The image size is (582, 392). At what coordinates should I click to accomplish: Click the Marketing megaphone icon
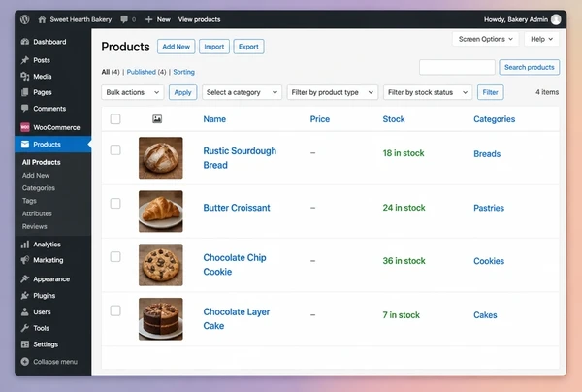tap(25, 260)
